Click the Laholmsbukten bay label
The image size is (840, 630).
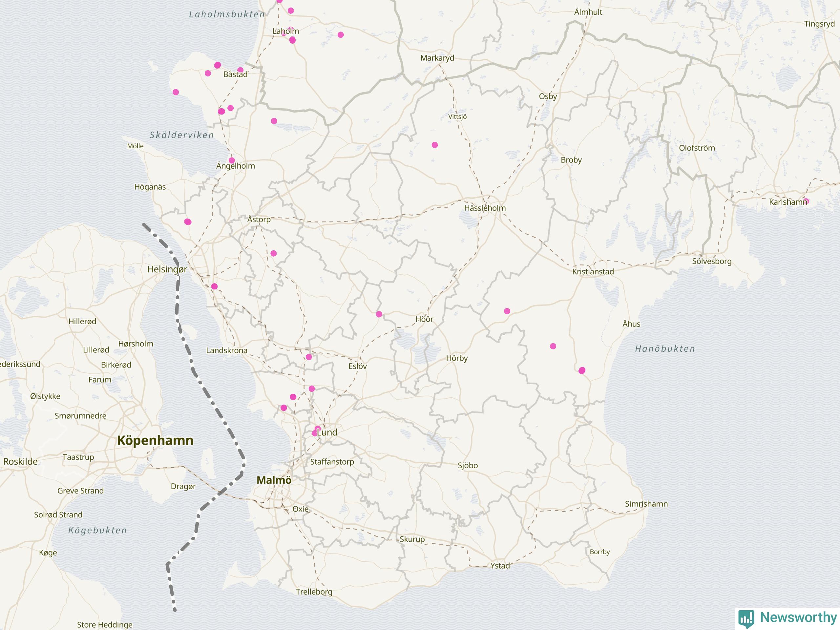[x=227, y=14]
